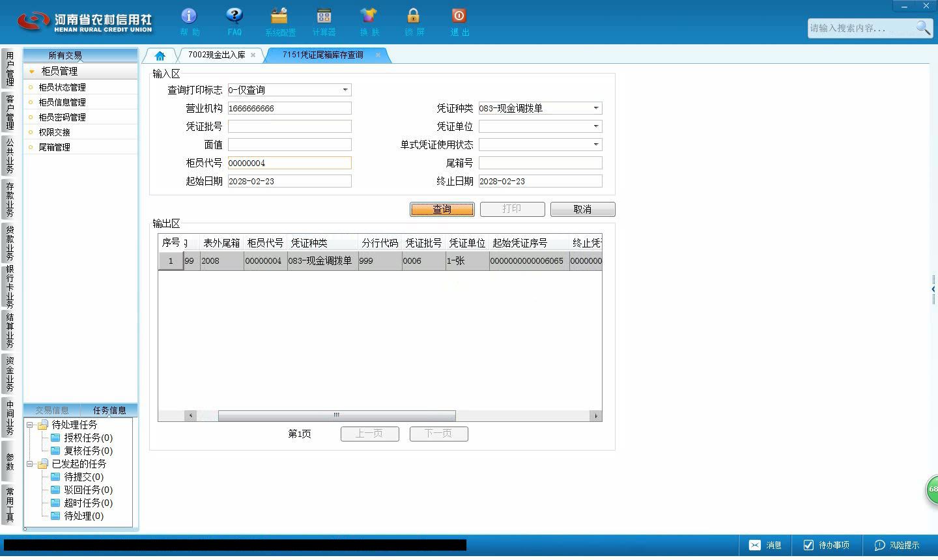This screenshot has height=560, width=938.
Task: Close the 7151凭证尾箱库存查询 tab
Action: (378, 55)
